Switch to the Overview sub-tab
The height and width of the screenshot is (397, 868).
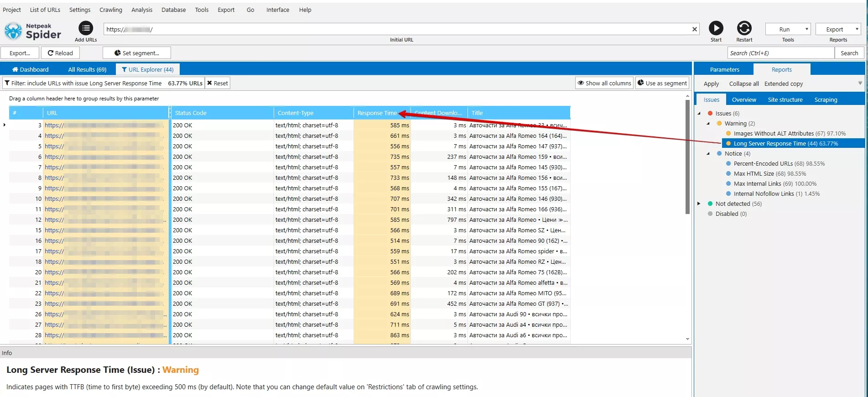click(x=744, y=99)
